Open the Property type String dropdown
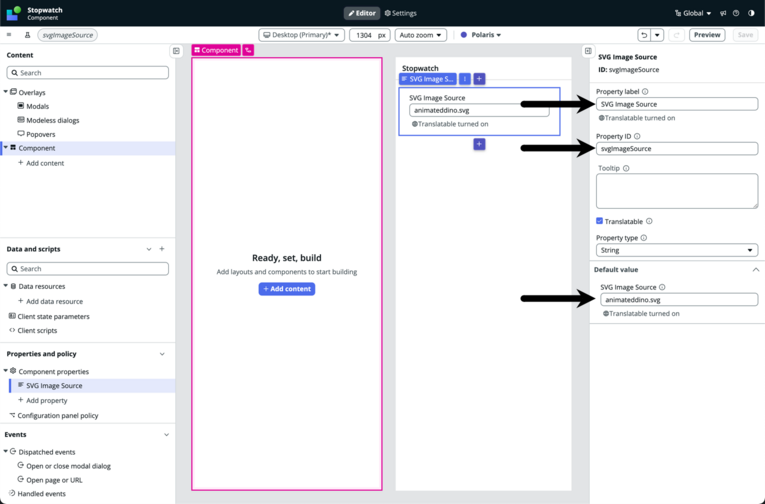Image resolution: width=765 pixels, height=504 pixels. pyautogui.click(x=677, y=250)
